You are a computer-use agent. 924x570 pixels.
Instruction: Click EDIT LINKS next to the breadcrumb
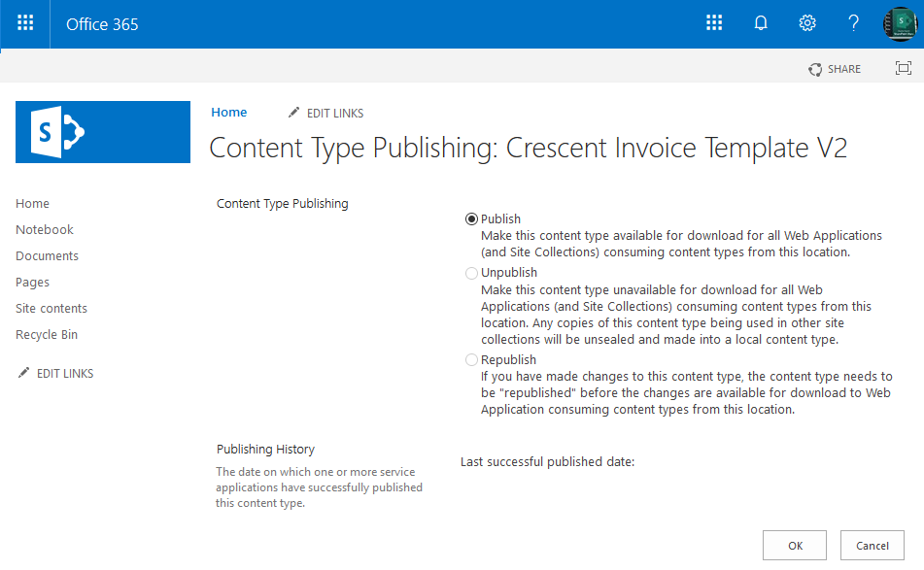[x=325, y=113]
